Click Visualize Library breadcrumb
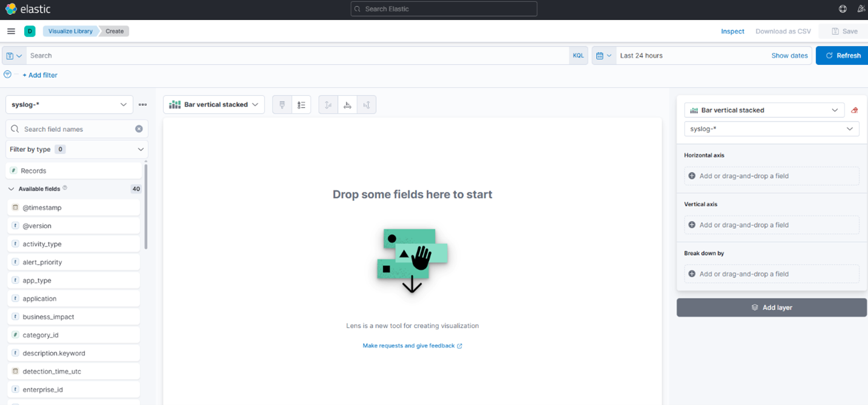 pos(70,31)
